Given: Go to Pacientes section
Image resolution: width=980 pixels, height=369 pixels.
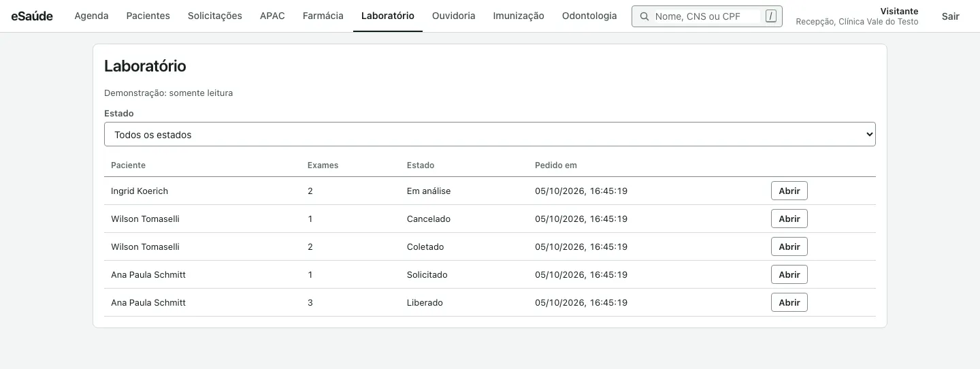Looking at the screenshot, I should point(148,16).
